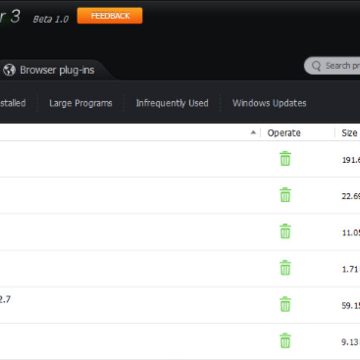Click the Beta 1.0 version label
The image size is (360, 360).
tap(51, 19)
